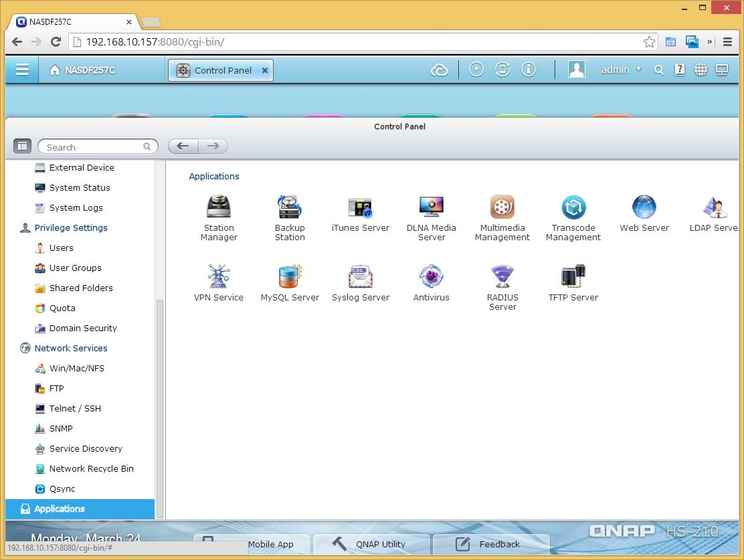Toggle the Control Panel sidebar view button
This screenshot has width=744, height=560.
22,146
